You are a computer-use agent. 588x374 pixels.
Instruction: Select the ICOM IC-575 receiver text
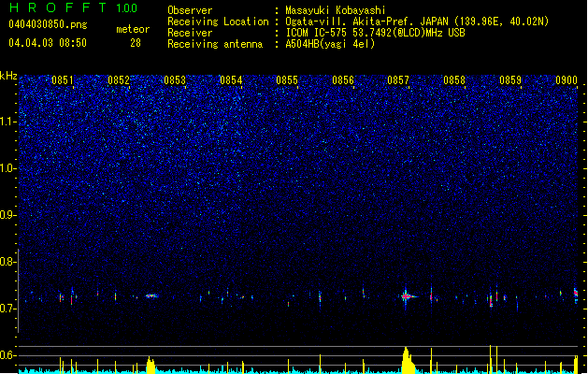point(376,33)
